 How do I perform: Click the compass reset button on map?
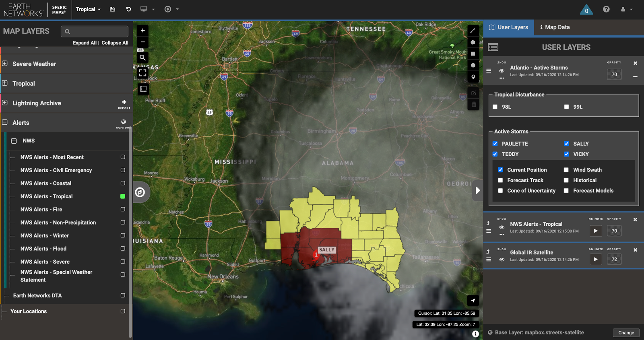[140, 192]
